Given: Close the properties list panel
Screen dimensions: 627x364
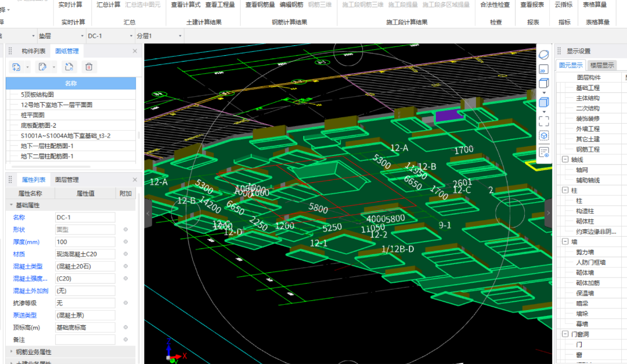Looking at the screenshot, I should [135, 180].
